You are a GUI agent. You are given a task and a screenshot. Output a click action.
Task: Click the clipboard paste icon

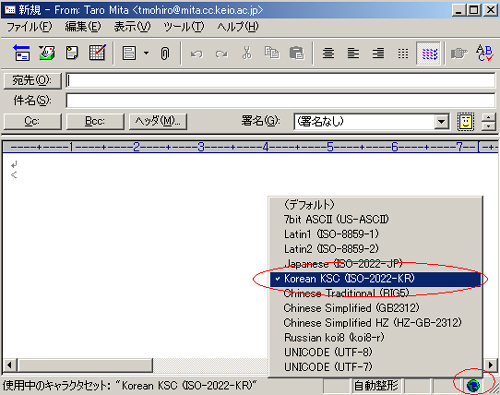point(297,53)
